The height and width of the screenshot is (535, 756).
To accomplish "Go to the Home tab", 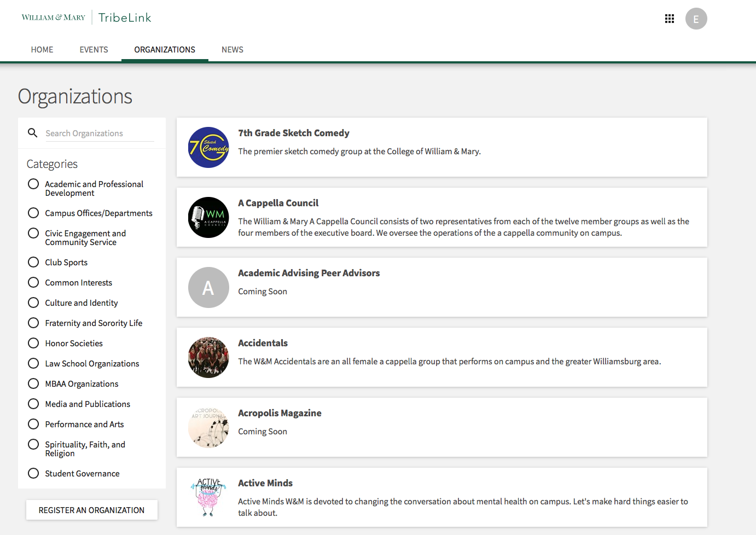I will [42, 50].
